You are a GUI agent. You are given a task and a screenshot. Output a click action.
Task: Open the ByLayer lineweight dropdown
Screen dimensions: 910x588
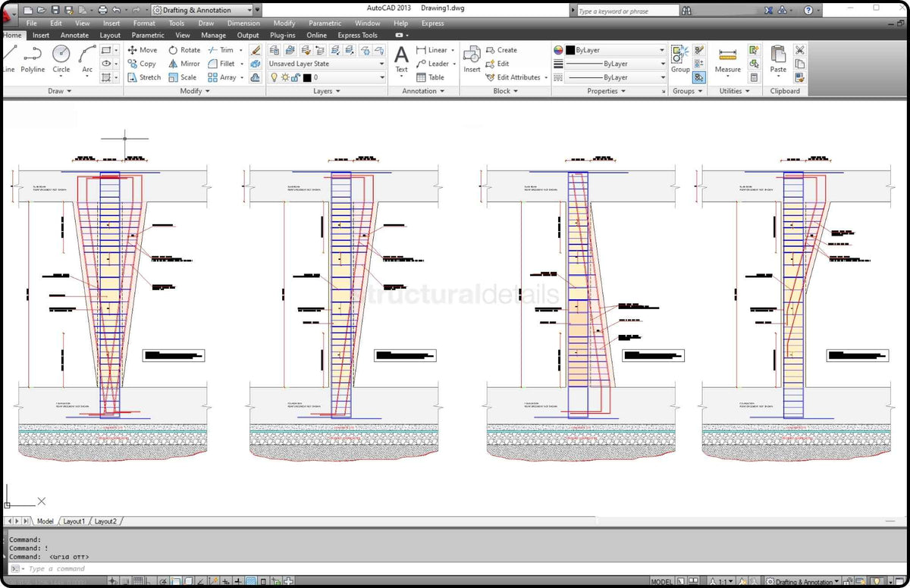616,64
